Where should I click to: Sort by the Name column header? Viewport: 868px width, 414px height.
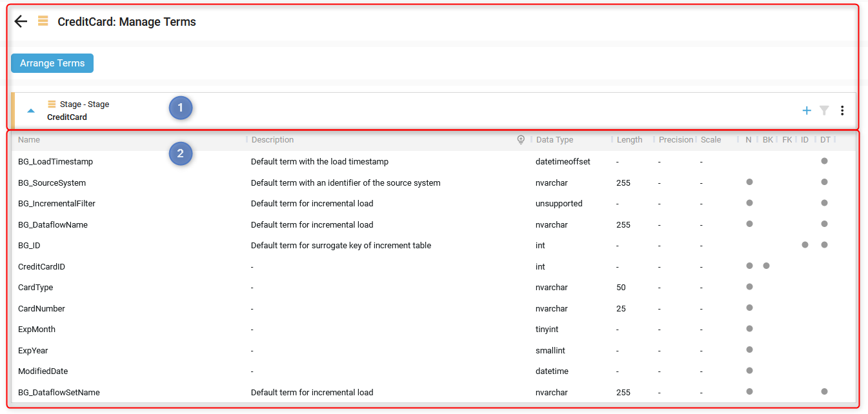(x=29, y=140)
